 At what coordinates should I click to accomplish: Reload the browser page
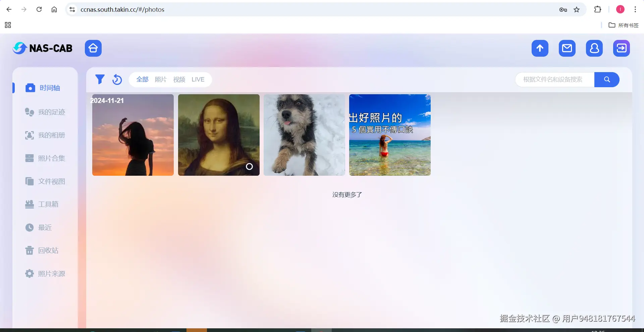pyautogui.click(x=39, y=9)
